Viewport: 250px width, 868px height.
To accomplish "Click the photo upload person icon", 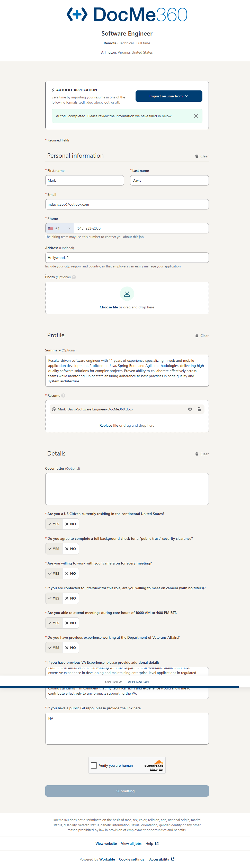I will pos(127,294).
